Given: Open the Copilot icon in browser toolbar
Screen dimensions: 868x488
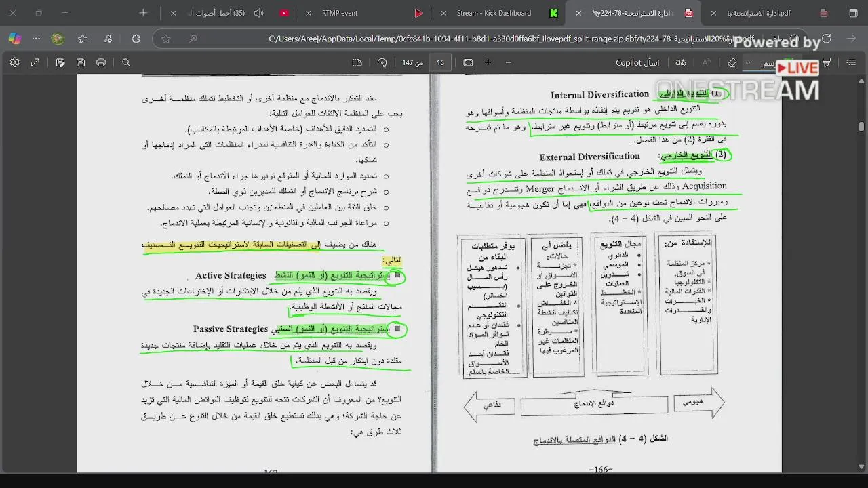Looking at the screenshot, I should point(15,39).
